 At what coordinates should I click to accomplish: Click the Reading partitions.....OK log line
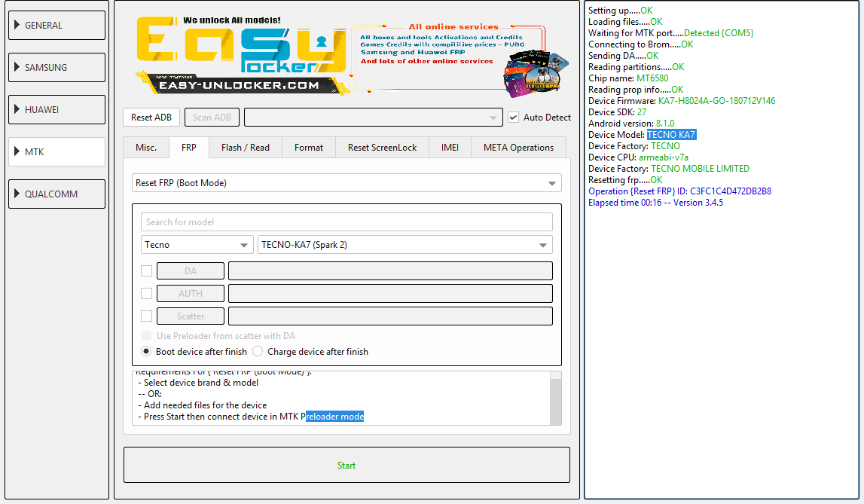637,67
